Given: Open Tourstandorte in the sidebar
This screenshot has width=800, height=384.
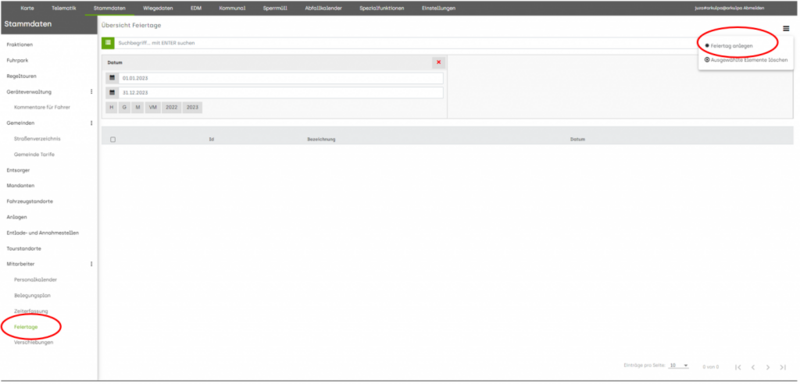Looking at the screenshot, I should [x=24, y=248].
